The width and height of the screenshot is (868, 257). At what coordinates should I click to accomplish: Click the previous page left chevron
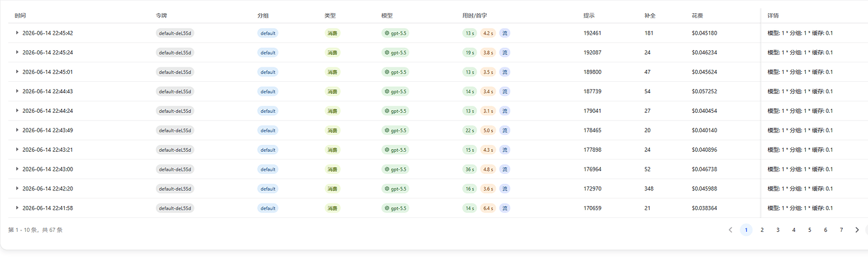click(730, 230)
